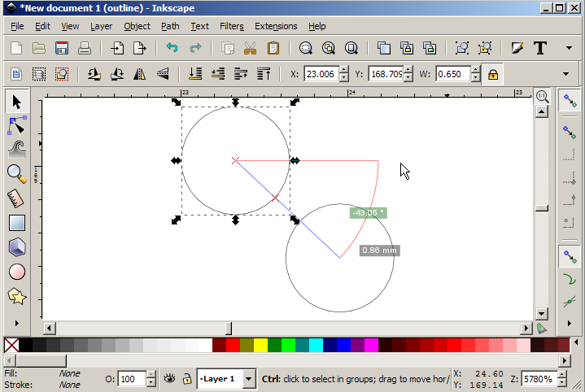Open the Extensions menu

coord(276,26)
